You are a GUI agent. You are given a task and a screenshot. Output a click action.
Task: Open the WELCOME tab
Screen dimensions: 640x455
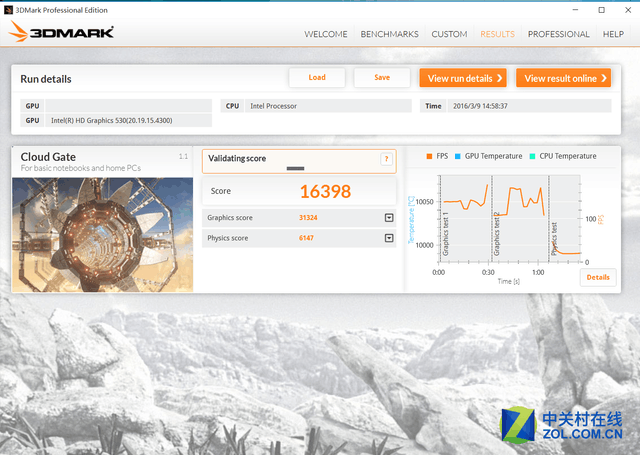coord(325,34)
